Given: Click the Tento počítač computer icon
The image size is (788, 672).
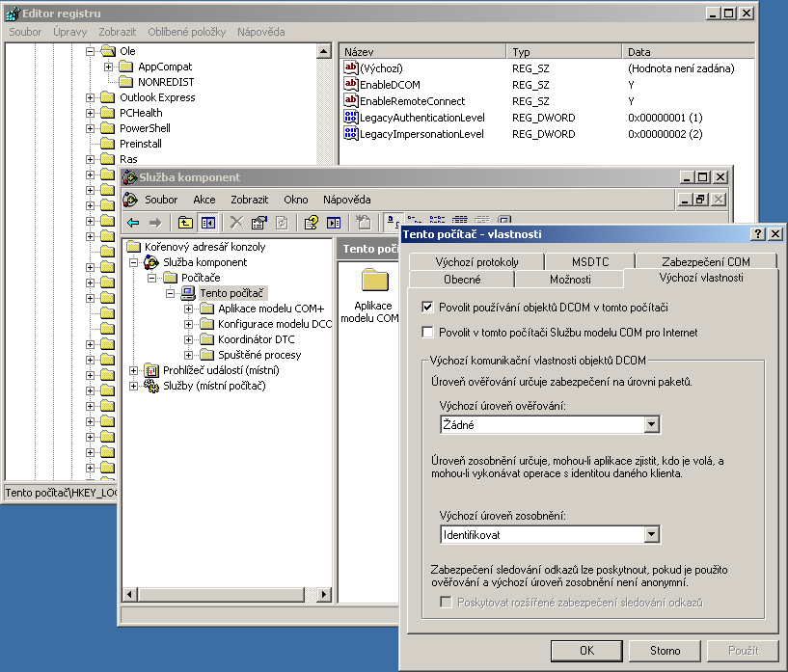Looking at the screenshot, I should pyautogui.click(x=188, y=293).
